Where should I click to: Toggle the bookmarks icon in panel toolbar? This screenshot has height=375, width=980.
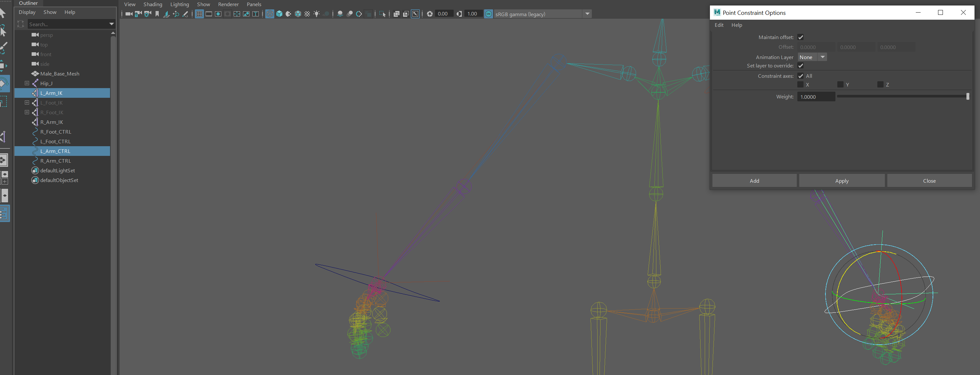click(157, 14)
